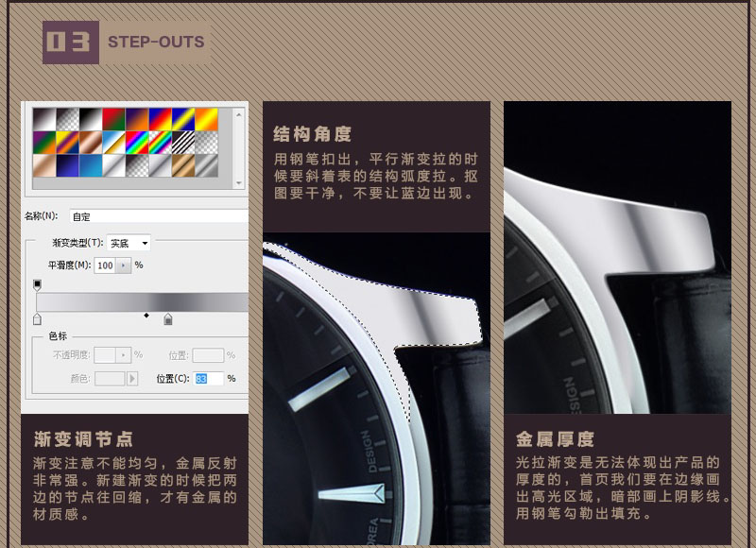This screenshot has height=548, width=756.
Task: Choose the violet-green-orange gradient preset
Action: coord(44,142)
